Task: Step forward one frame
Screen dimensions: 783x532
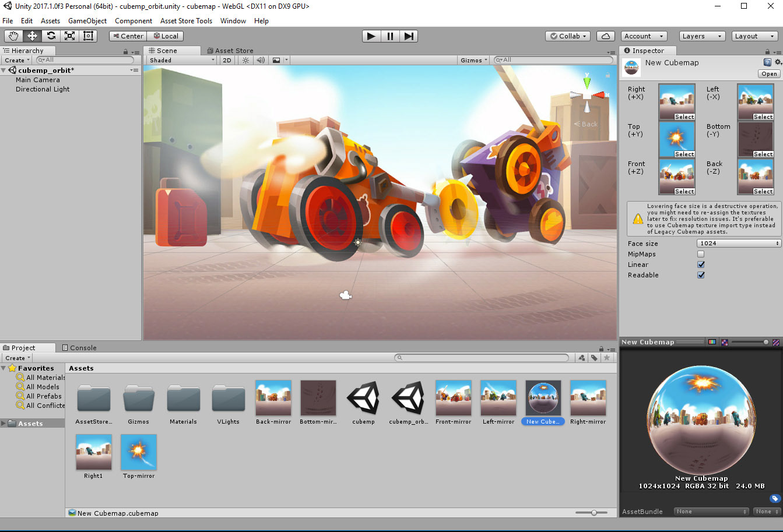Action: pyautogui.click(x=409, y=36)
